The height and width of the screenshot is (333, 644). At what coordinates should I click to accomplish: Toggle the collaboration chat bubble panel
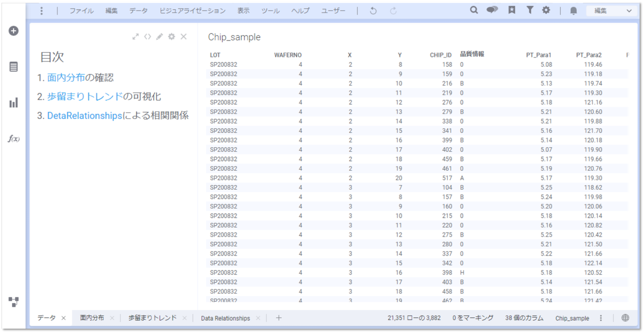click(x=492, y=10)
